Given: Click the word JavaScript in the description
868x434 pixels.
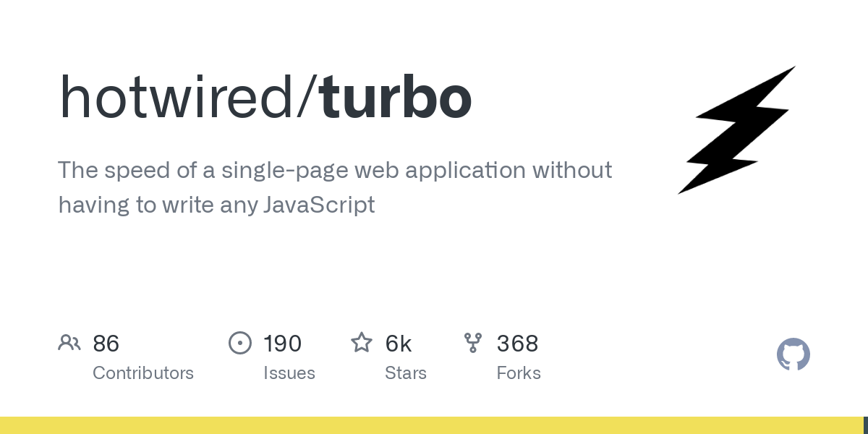Looking at the screenshot, I should pos(318,205).
